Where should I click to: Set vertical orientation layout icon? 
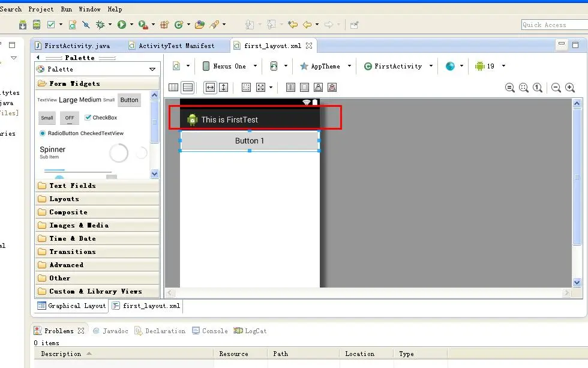pos(188,88)
